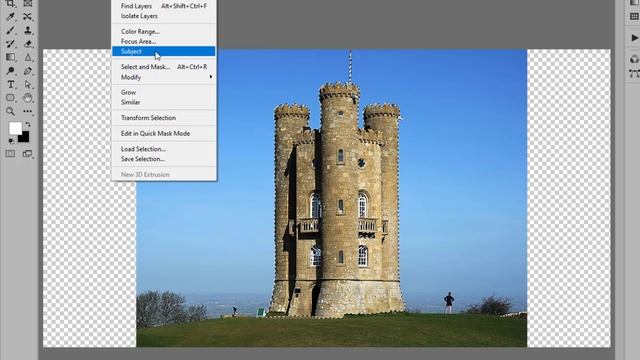The image size is (640, 360).
Task: Click the castle tower in the canvas
Action: coord(337,200)
